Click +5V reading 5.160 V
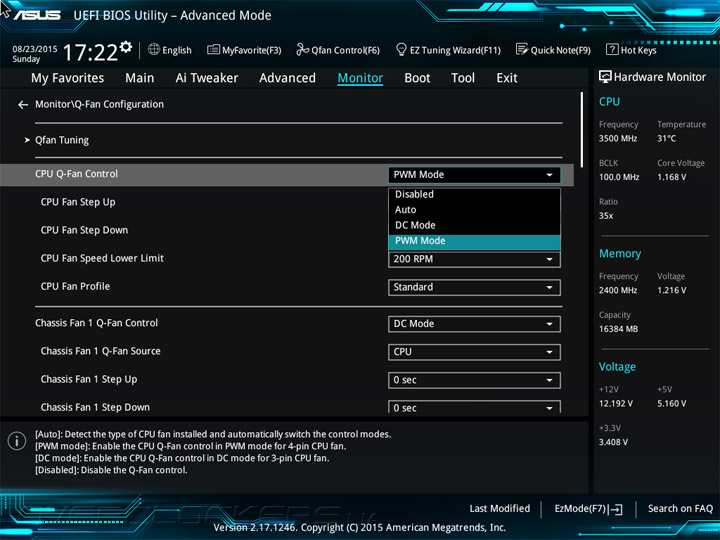This screenshot has height=540, width=720. pyautogui.click(x=671, y=404)
